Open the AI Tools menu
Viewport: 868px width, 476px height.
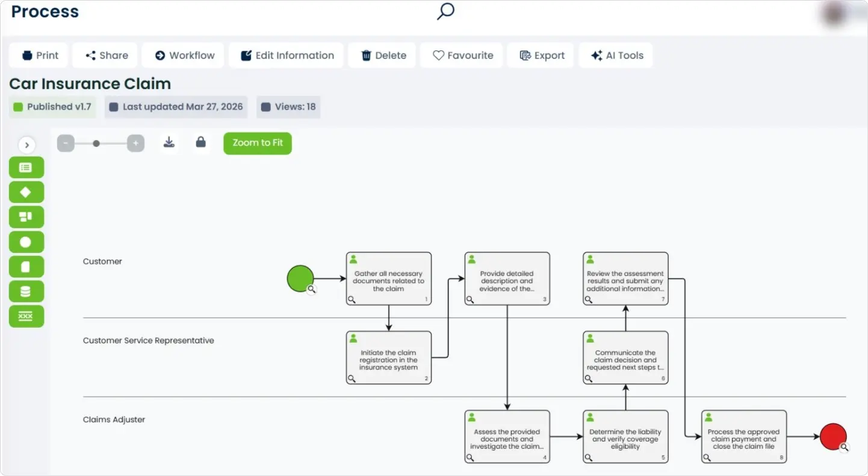616,55
